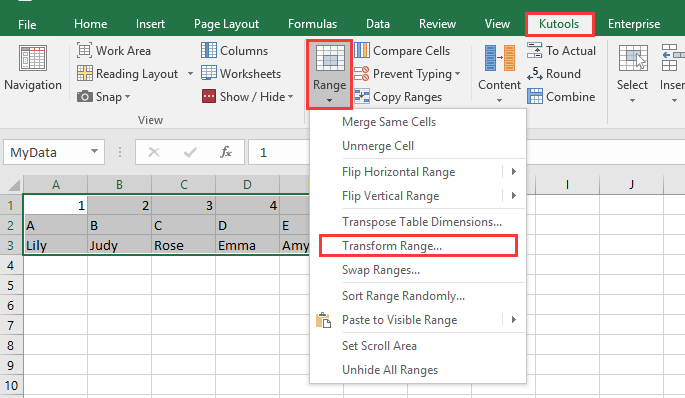
Task: Expand the Reading Layout dropdown arrow
Action: pyautogui.click(x=190, y=73)
